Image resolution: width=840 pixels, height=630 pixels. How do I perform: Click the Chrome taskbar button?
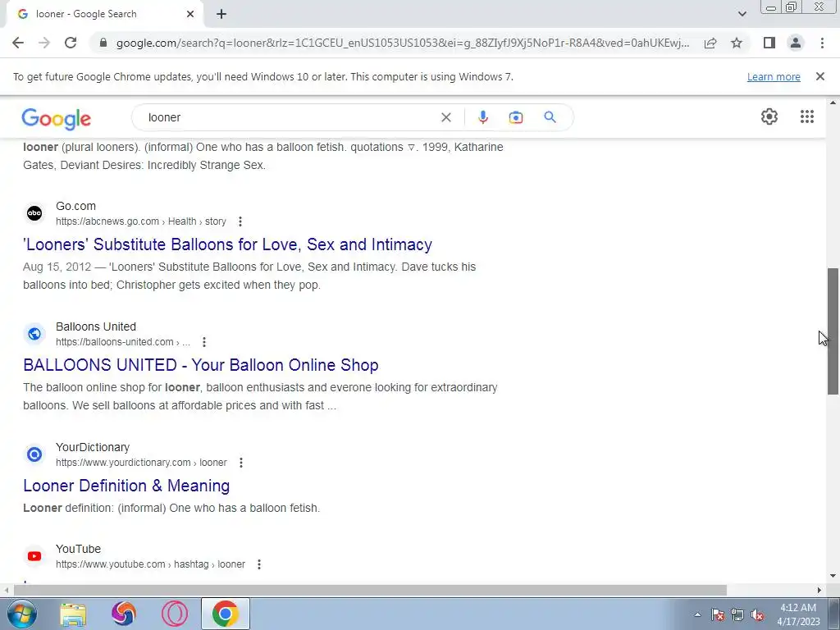click(226, 614)
